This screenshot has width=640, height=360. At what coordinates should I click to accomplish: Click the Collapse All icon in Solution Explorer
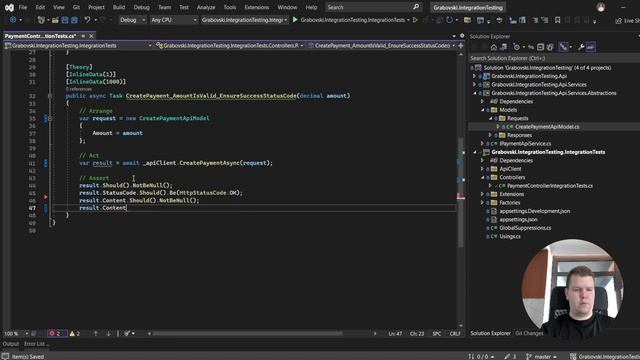point(540,47)
